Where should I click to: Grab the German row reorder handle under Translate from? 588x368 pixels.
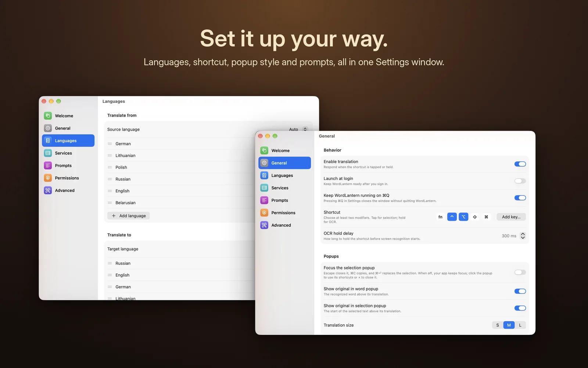click(110, 144)
